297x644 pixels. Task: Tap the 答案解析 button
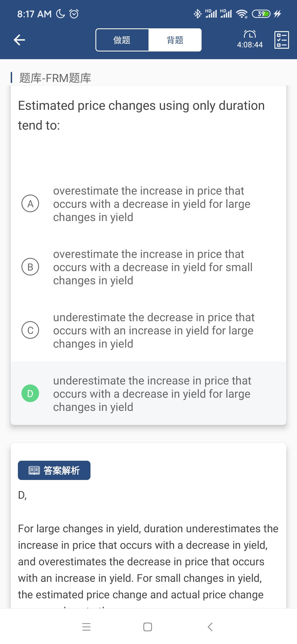coord(54,470)
